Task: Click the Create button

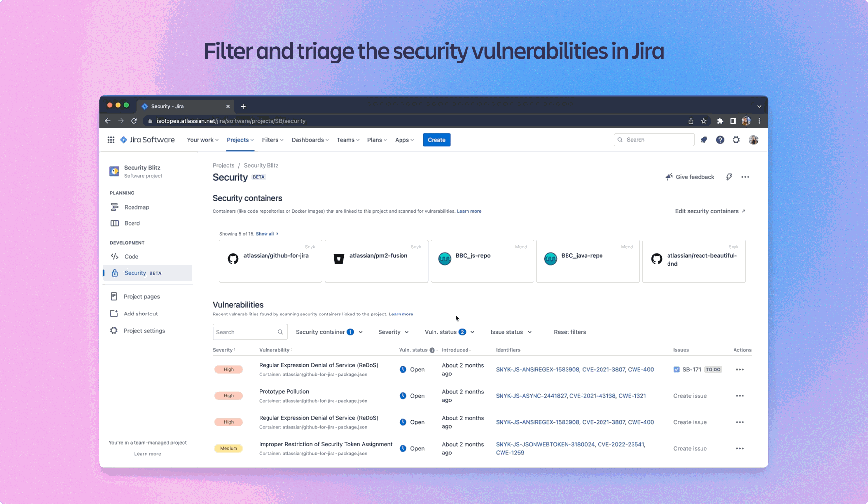Action: point(436,140)
